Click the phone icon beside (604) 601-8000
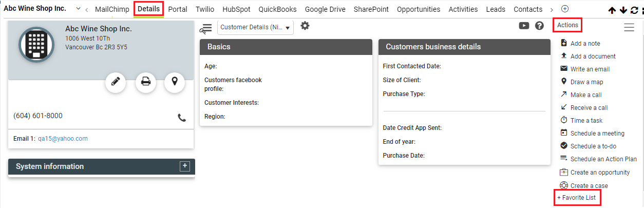Image resolution: width=644 pixels, height=208 pixels. pyautogui.click(x=182, y=117)
